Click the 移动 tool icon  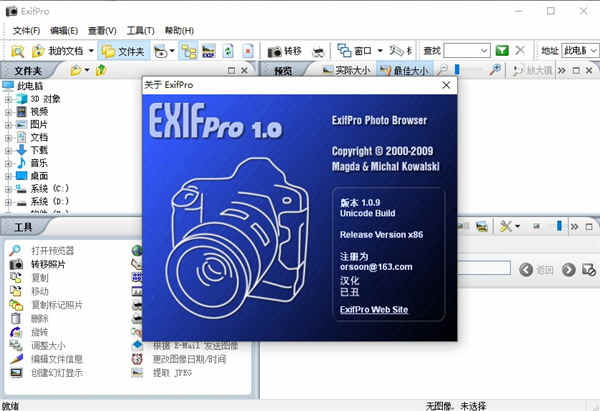coord(16,291)
